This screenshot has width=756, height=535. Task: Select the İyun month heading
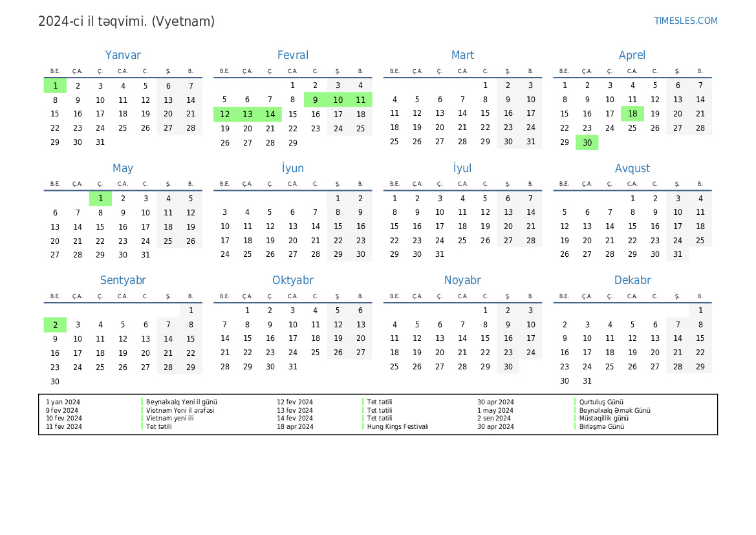tap(293, 168)
